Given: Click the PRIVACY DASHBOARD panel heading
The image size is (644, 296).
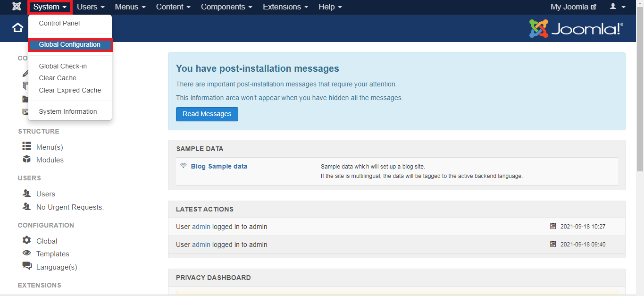Looking at the screenshot, I should [213, 278].
